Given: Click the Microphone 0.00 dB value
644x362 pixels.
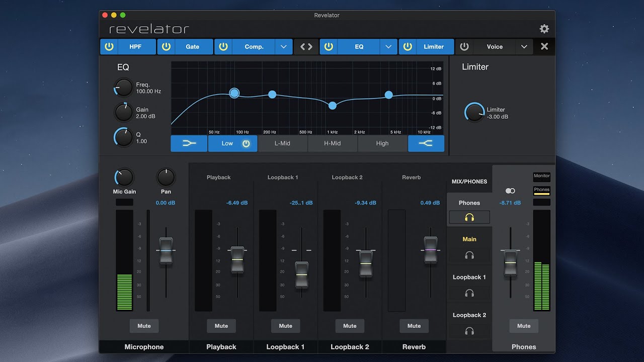Looking at the screenshot, I should [165, 203].
